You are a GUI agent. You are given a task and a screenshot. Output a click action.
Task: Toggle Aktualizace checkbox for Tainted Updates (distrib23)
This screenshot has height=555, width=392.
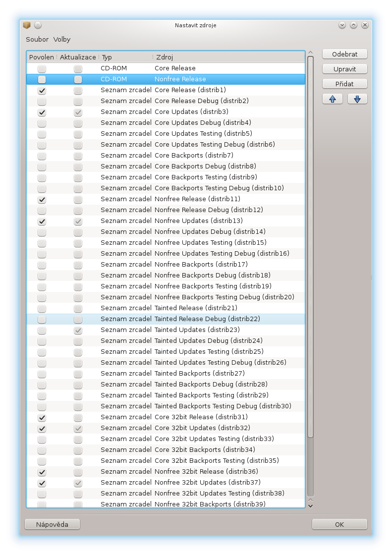click(78, 330)
